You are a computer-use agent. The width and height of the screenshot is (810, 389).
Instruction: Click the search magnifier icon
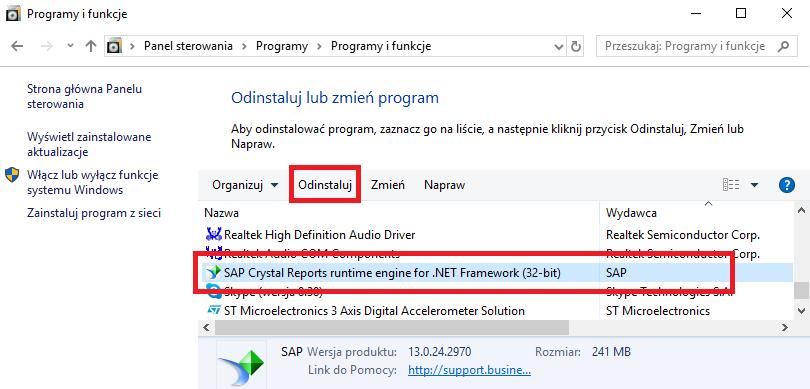(x=784, y=46)
